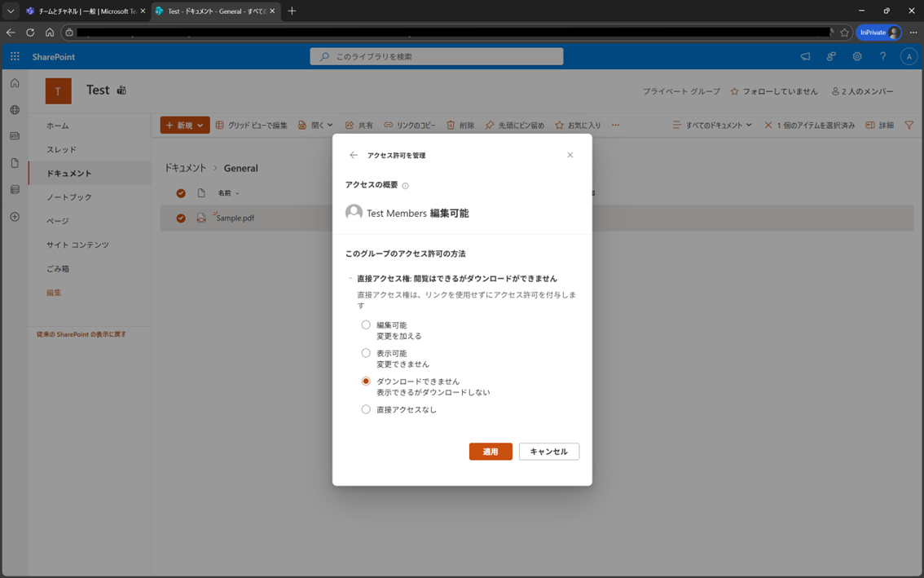Collapse the 直接アクセス権 section chevron

tap(350, 278)
